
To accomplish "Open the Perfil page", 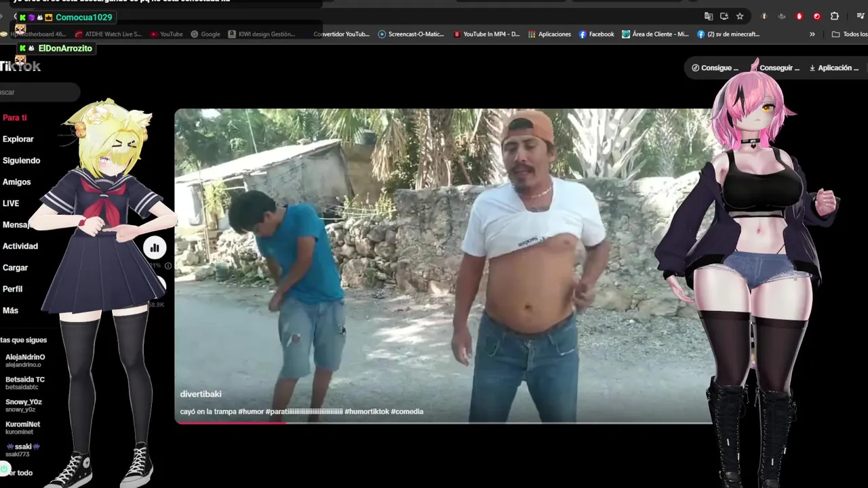I will click(12, 289).
